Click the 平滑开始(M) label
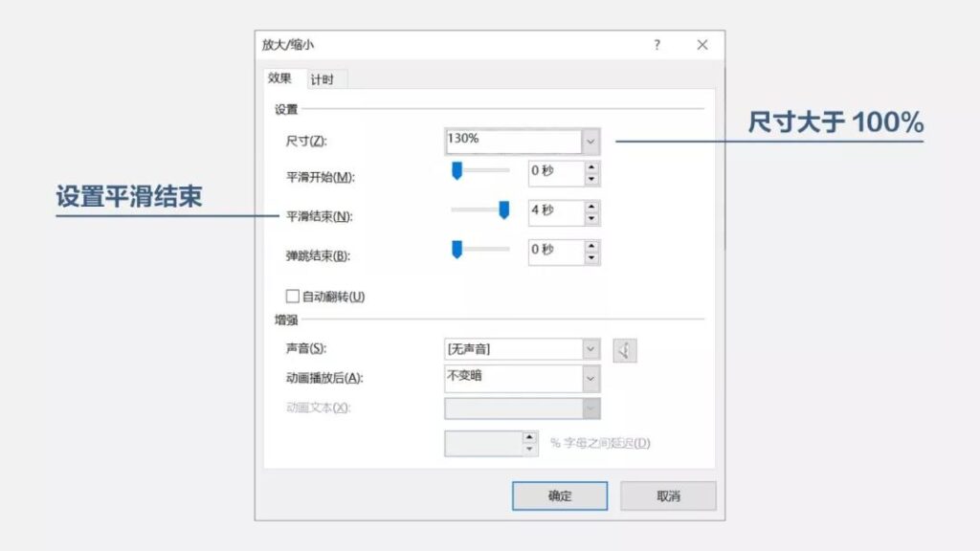Viewport: 980px width, 551px height. click(x=320, y=177)
